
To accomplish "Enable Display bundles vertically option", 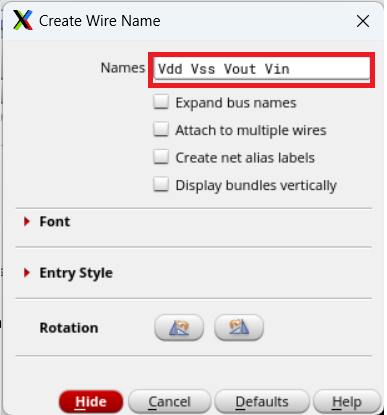I will coord(161,184).
